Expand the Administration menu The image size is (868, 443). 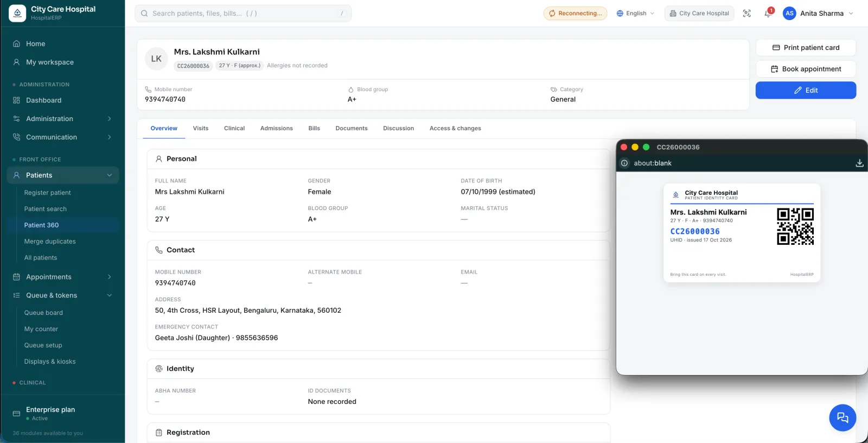point(62,118)
